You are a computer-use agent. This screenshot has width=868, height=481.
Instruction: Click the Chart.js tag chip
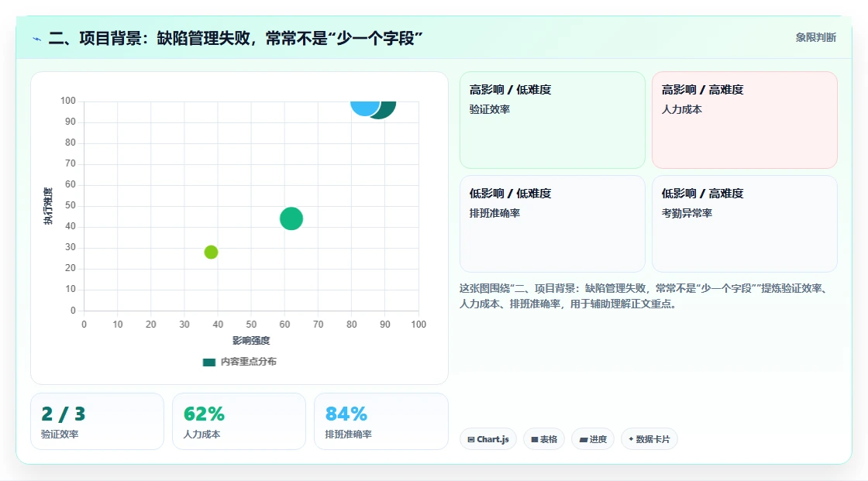pos(488,439)
